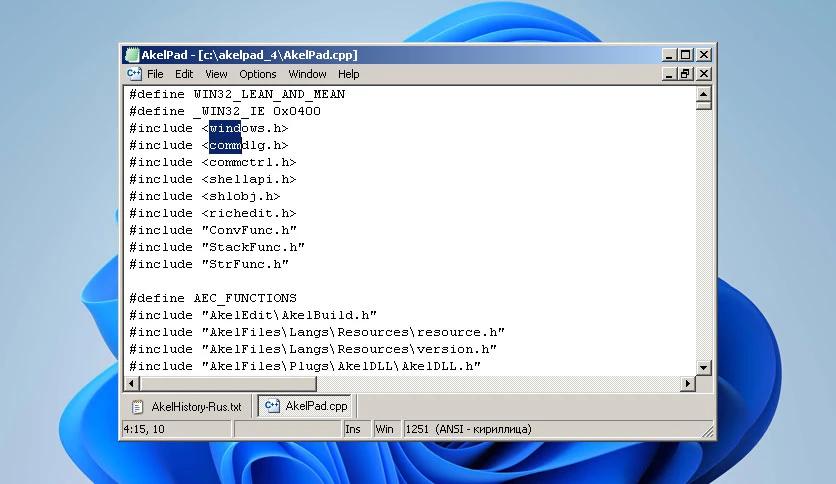
Task: Restore the inner document window
Action: [686, 74]
